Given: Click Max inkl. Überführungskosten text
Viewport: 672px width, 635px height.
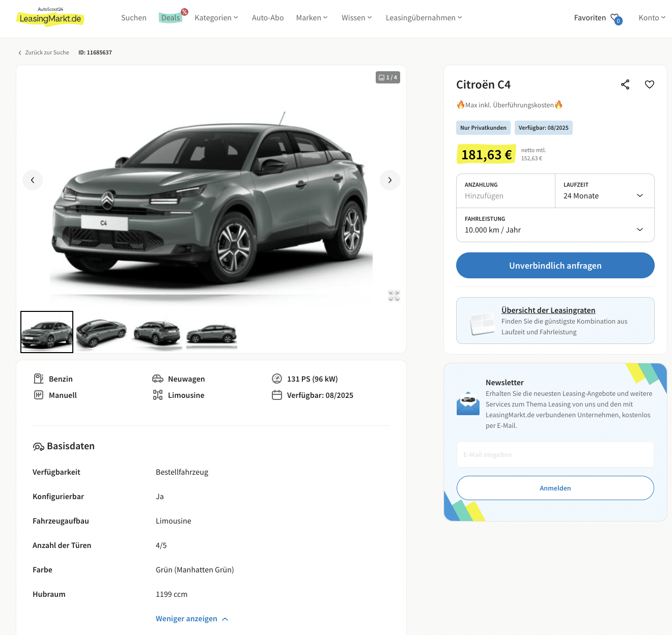Looking at the screenshot, I should pyautogui.click(x=510, y=105).
